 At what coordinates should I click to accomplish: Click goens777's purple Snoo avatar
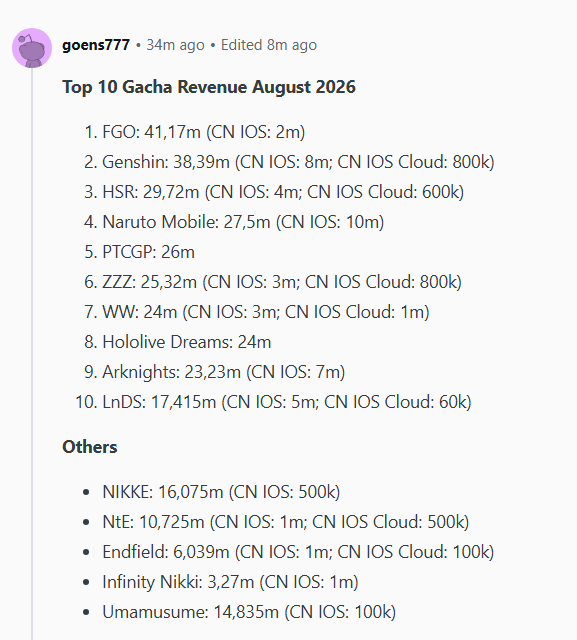click(x=32, y=48)
